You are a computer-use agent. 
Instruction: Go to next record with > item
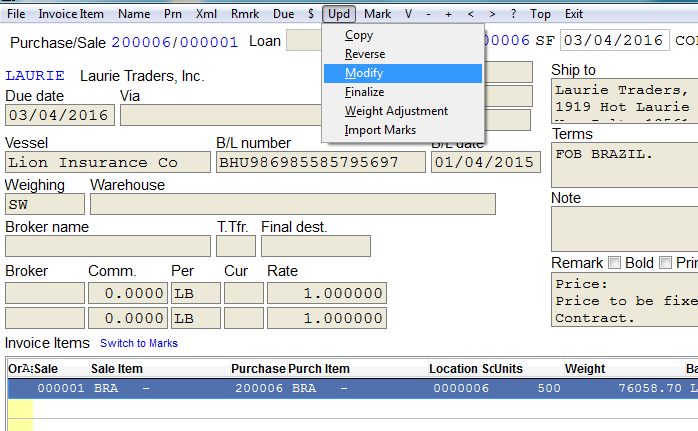click(492, 14)
